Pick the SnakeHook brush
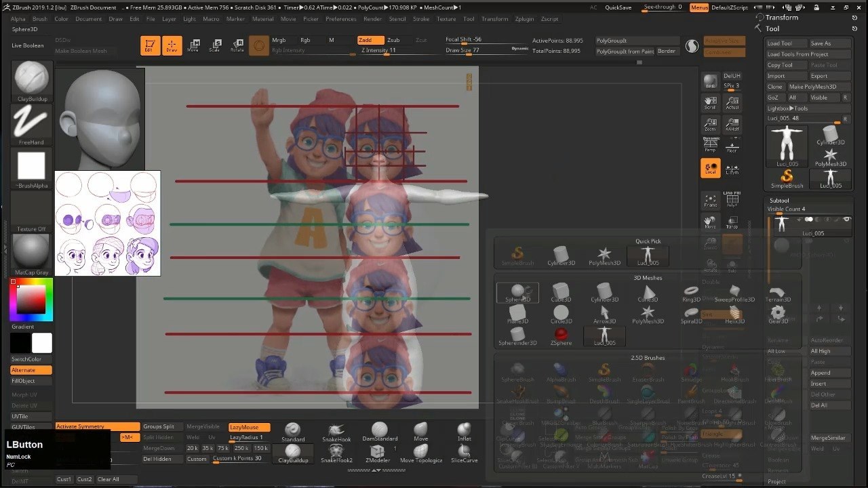This screenshot has height=488, width=868. 336,432
